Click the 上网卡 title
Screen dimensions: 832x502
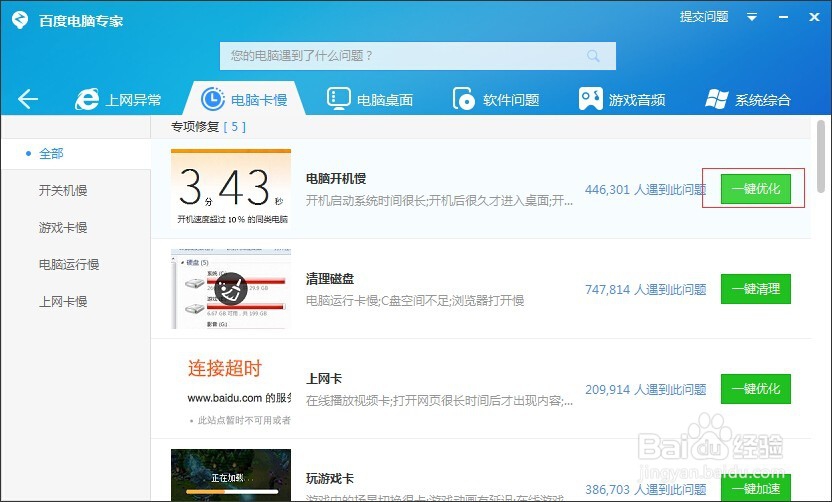coord(324,379)
